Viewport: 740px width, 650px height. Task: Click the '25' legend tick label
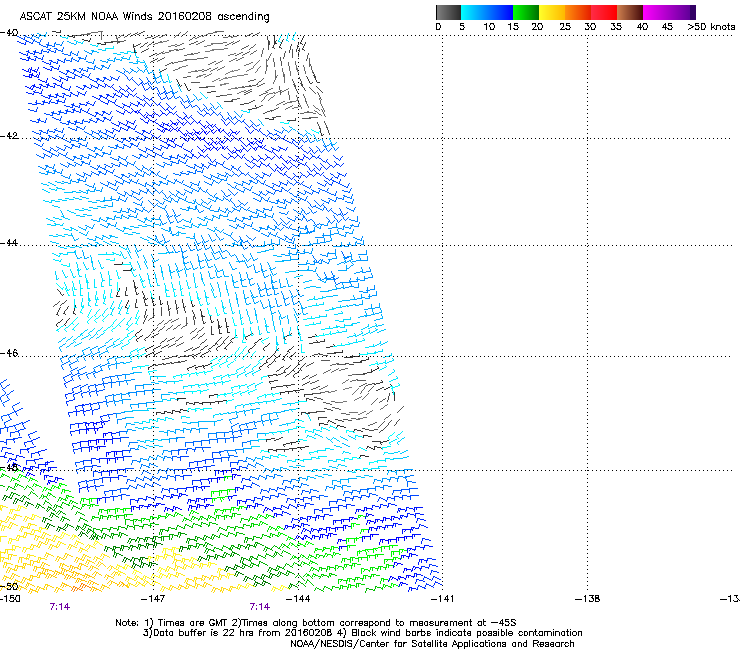pos(565,27)
